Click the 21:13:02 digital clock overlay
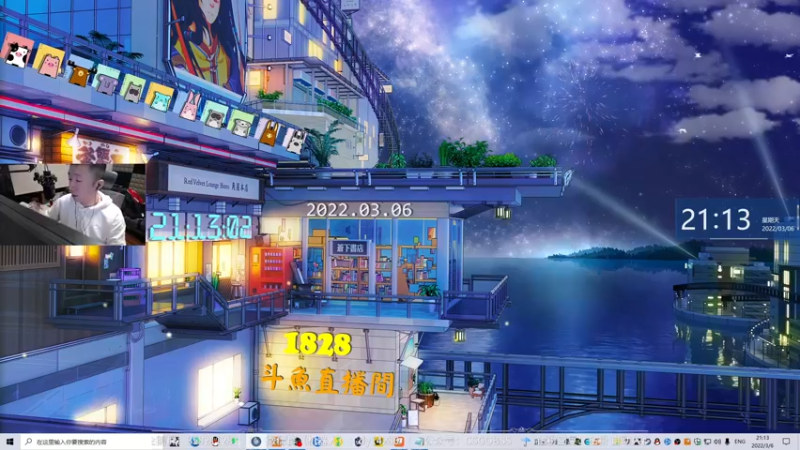 tap(201, 227)
